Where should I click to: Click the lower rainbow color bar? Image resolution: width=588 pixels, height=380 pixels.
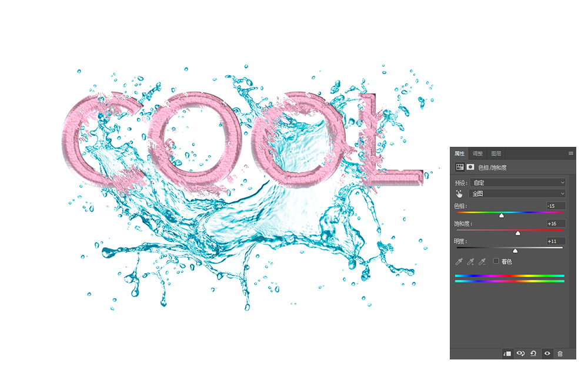click(510, 281)
